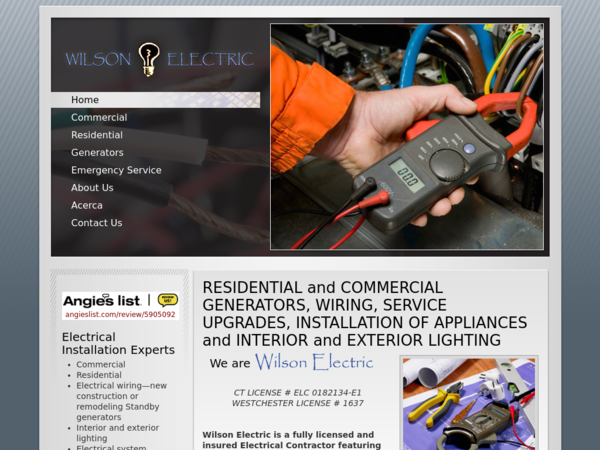This screenshot has width=600, height=450.
Task: Click the Commercial bullet in sidebar list
Action: tap(101, 364)
